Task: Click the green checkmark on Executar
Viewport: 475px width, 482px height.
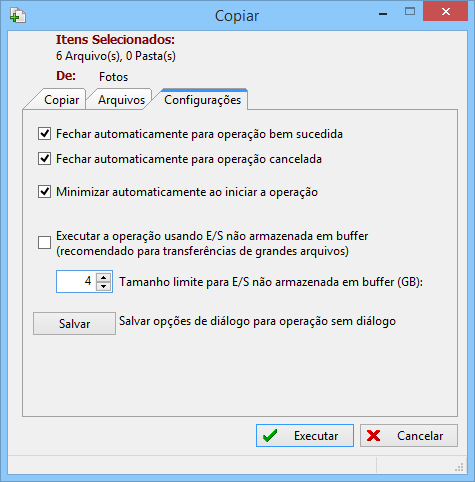Action: (x=270, y=436)
